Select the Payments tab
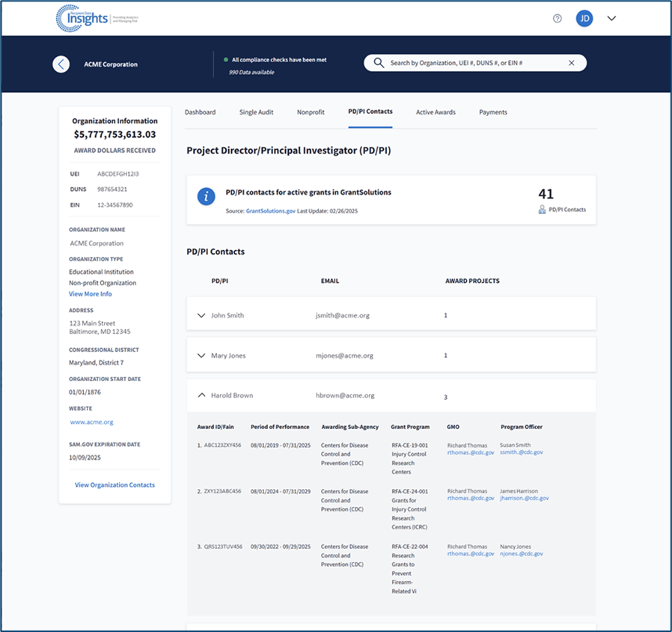The height and width of the screenshot is (632, 672). click(493, 112)
